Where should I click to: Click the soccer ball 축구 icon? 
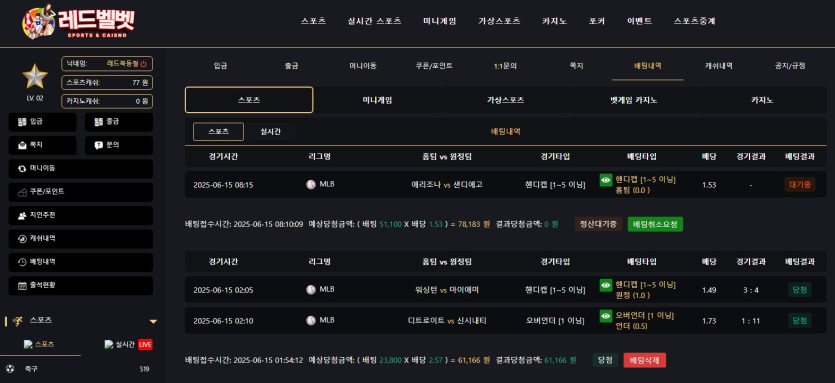coord(10,369)
